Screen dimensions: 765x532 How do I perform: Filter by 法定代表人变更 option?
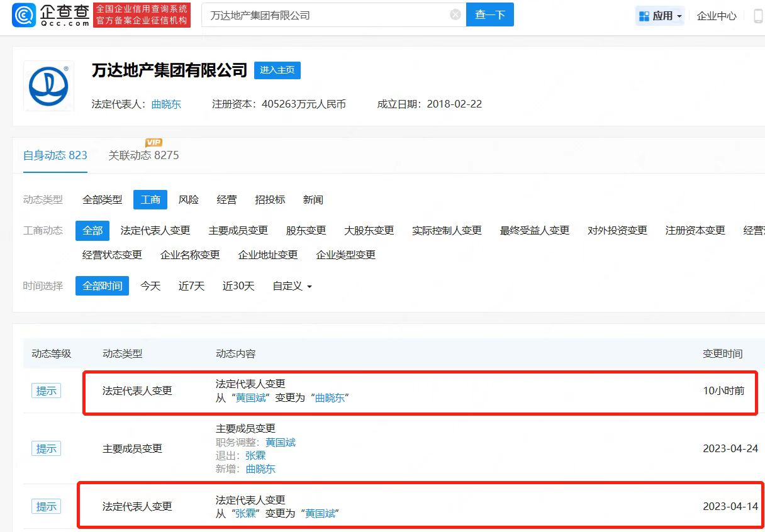tap(155, 231)
